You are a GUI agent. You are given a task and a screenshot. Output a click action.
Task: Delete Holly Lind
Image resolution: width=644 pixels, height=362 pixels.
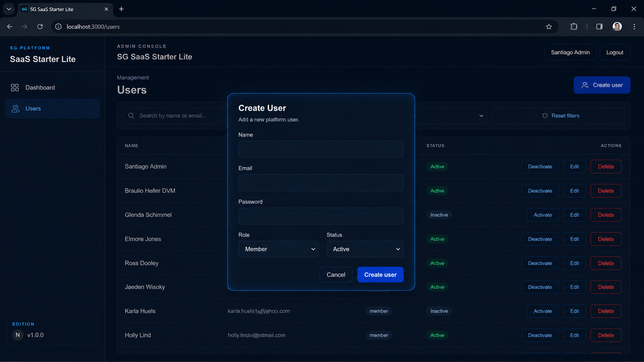point(605,335)
